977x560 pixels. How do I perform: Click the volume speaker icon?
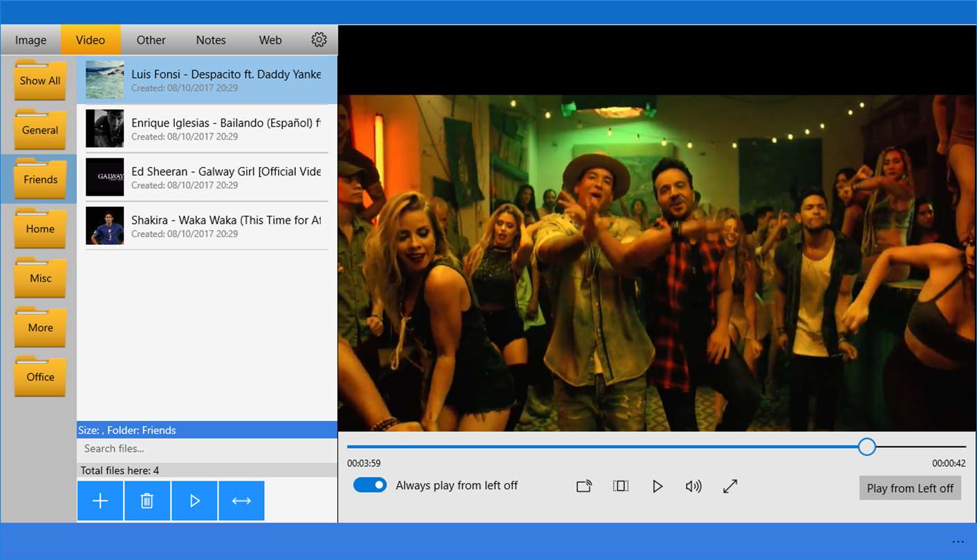click(x=694, y=486)
